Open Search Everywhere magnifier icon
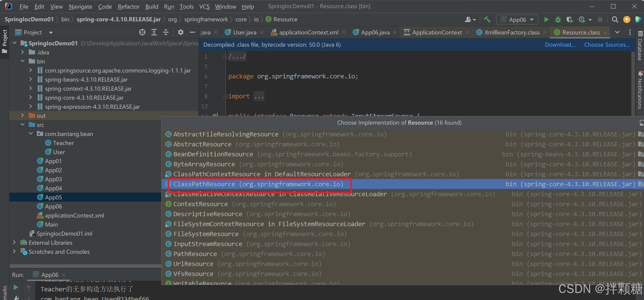Screen dimensions: 644x300 tap(615, 19)
